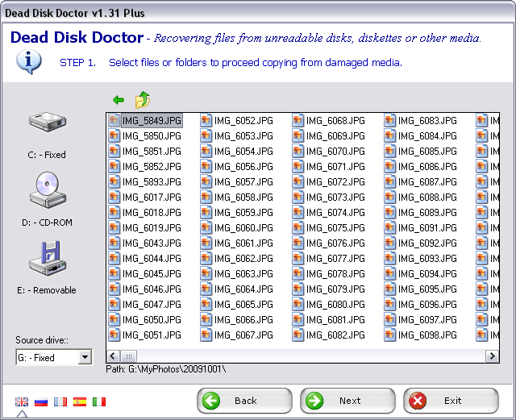Switch language to Italian flag
Screen dimensions: 516x420
99,402
